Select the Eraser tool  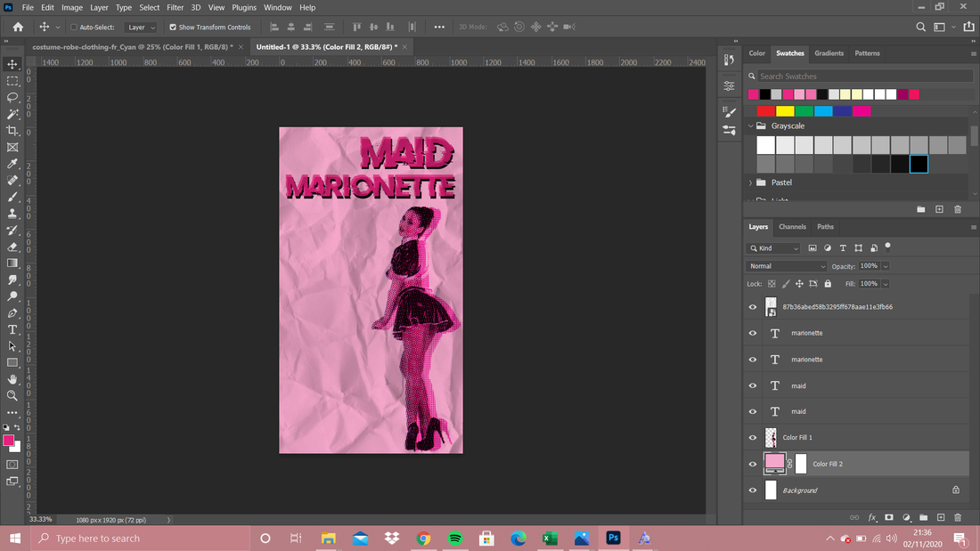coord(12,247)
